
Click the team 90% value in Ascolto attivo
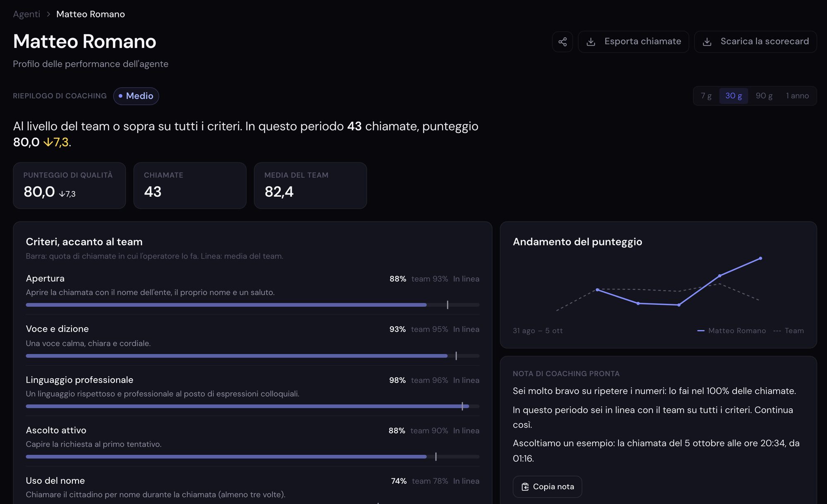[429, 431]
